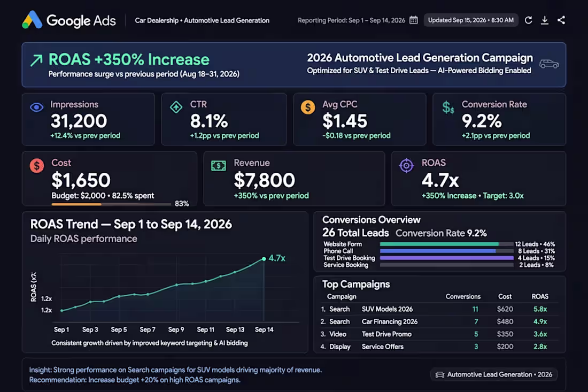Click the Avg CPC dollar coin icon

pyautogui.click(x=308, y=107)
